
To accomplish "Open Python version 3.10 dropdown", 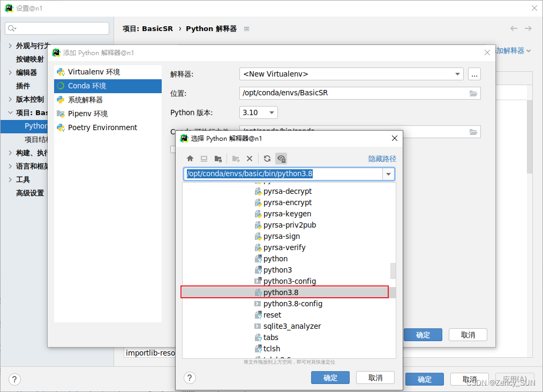I will [x=271, y=112].
